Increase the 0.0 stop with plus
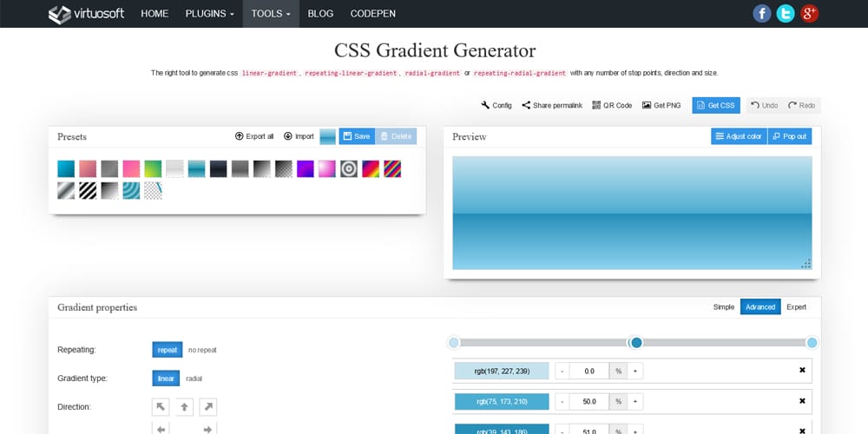Screen dimensions: 868x434 (635, 371)
